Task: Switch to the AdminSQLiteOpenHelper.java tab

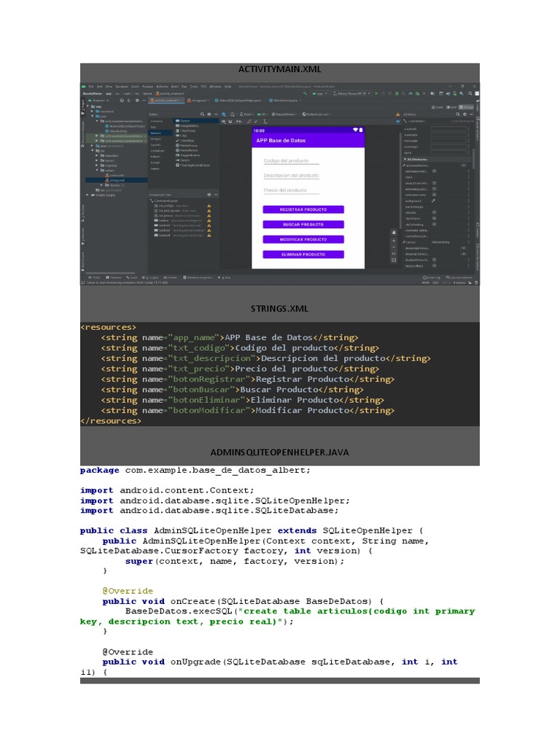Action: [x=242, y=101]
